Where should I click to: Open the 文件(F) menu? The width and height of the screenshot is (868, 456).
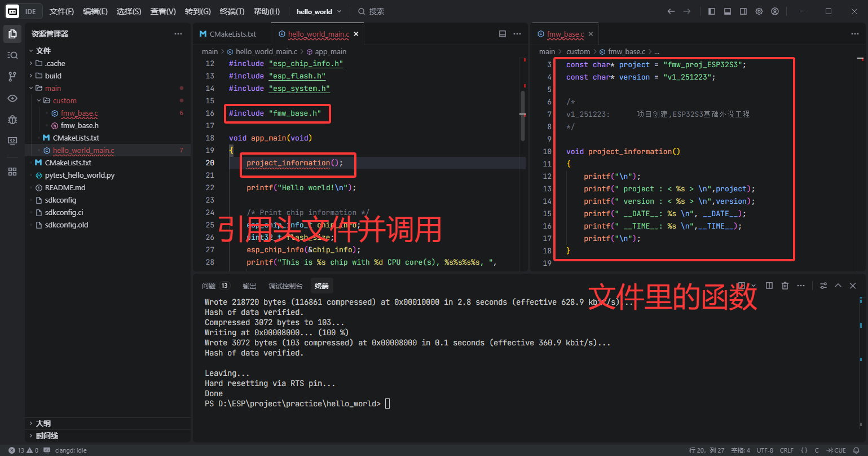pyautogui.click(x=61, y=11)
